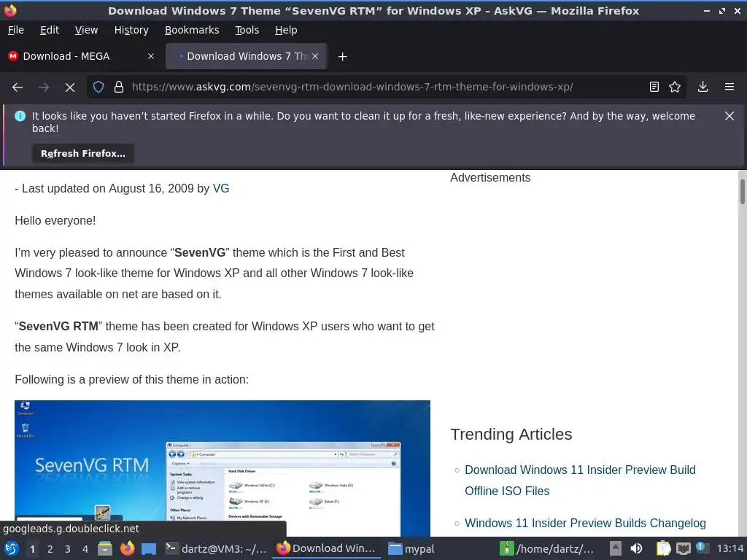Open Windows 11 Insider Preview Build ISO link
The width and height of the screenshot is (747, 560).
click(580, 481)
